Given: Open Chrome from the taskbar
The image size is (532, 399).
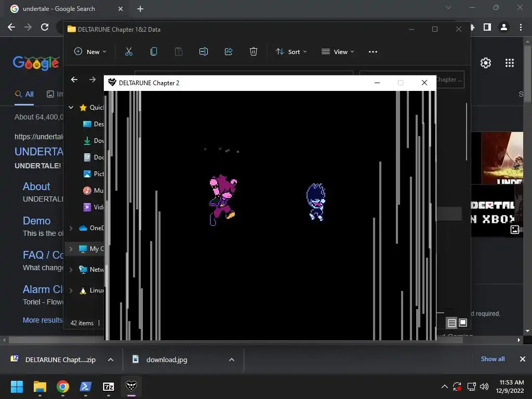Looking at the screenshot, I should pyautogui.click(x=63, y=387).
